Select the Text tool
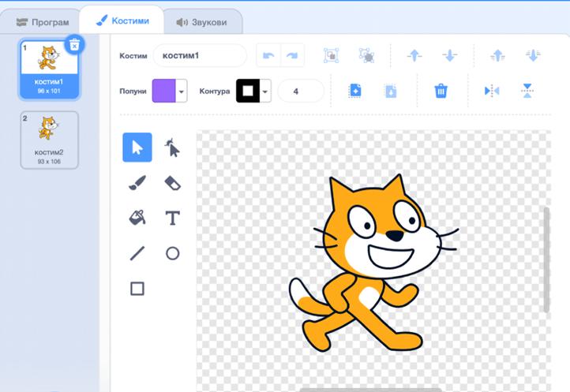Viewport: 570px width, 392px height. [x=172, y=218]
